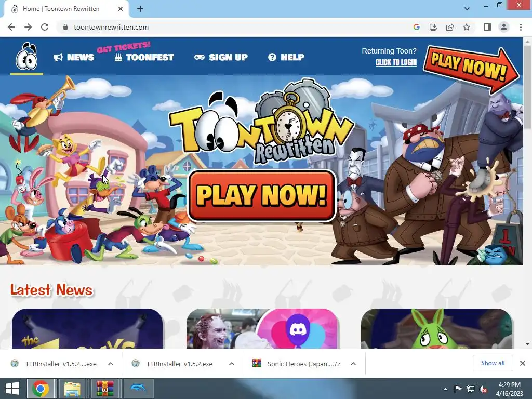Click Show all downloads button
532x399 pixels.
pyautogui.click(x=493, y=363)
